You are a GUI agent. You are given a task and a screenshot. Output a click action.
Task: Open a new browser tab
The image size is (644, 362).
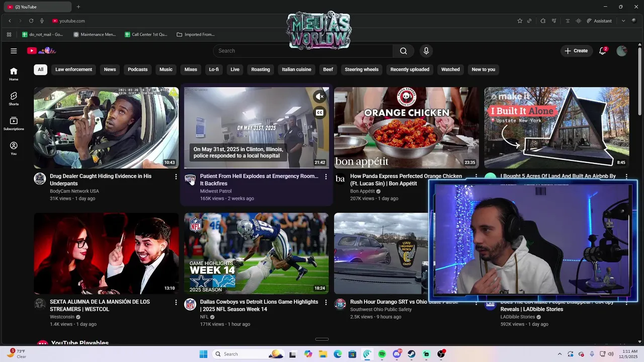(78, 7)
